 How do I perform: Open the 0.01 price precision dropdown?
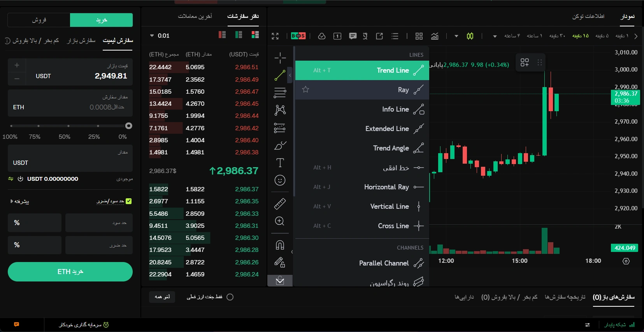160,36
